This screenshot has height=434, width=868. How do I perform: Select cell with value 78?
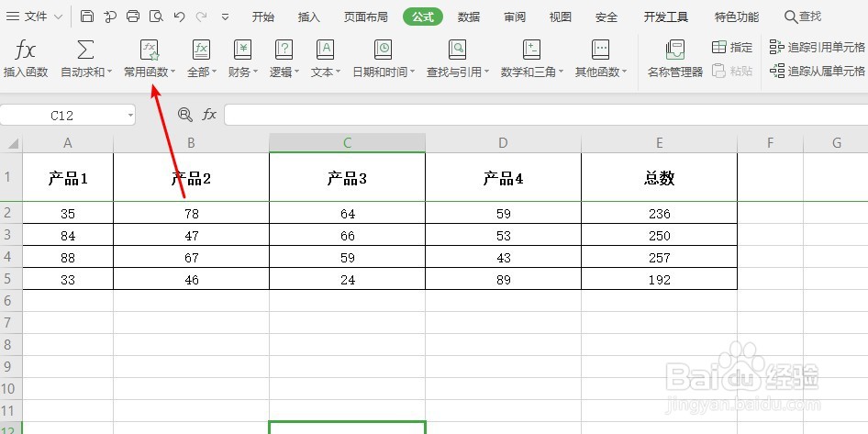(x=191, y=213)
